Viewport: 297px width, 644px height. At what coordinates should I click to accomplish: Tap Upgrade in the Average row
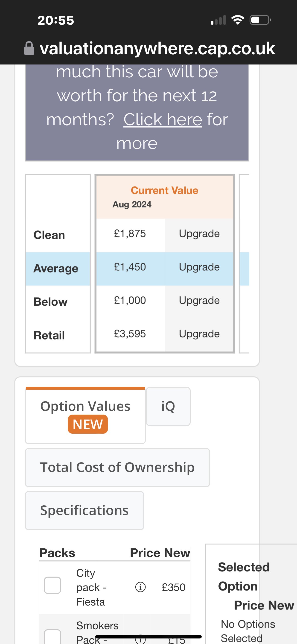[199, 267]
